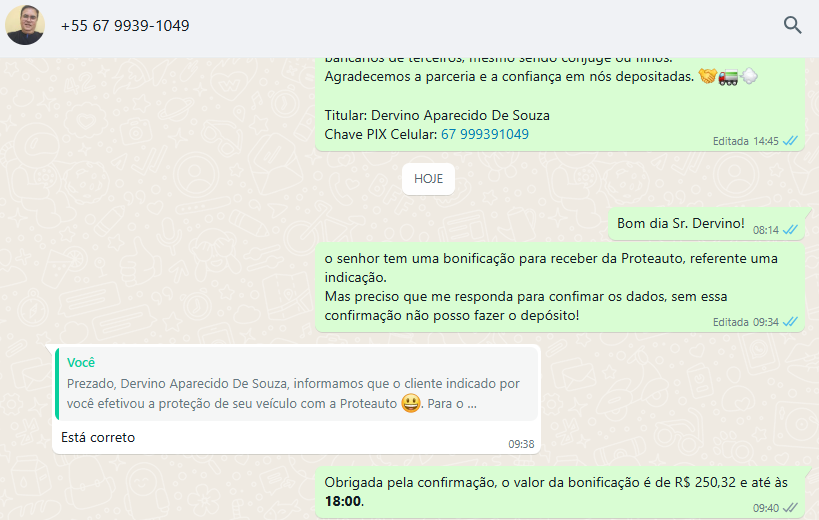The width and height of the screenshot is (819, 520).
Task: Click the smiley emoji in quoted reply
Action: point(411,404)
